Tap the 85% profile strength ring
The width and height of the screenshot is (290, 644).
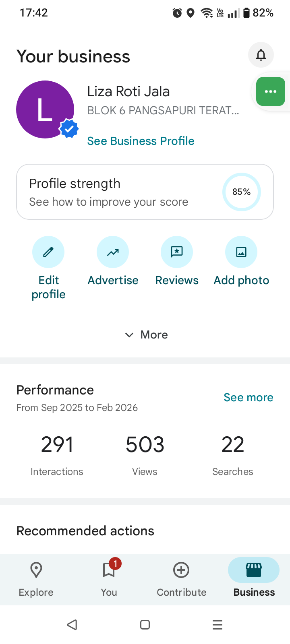[242, 192]
